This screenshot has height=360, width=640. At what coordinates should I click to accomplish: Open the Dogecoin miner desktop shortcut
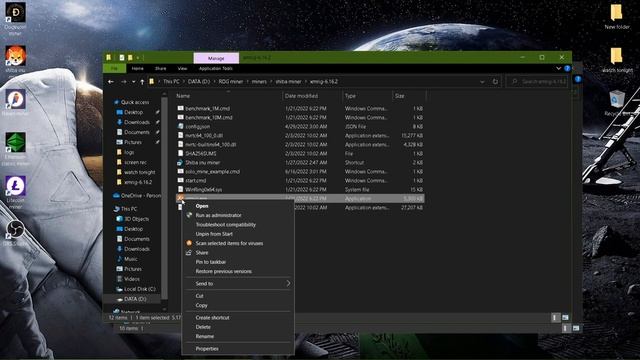point(15,13)
